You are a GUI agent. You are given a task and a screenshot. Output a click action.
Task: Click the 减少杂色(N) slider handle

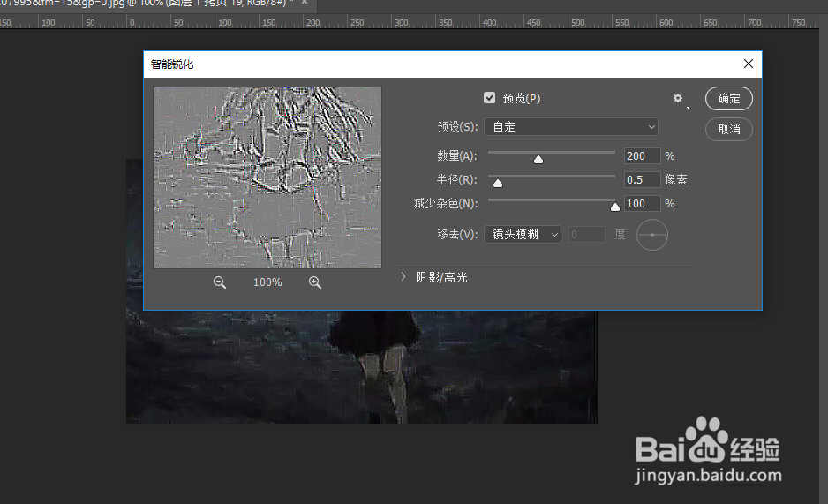(614, 207)
